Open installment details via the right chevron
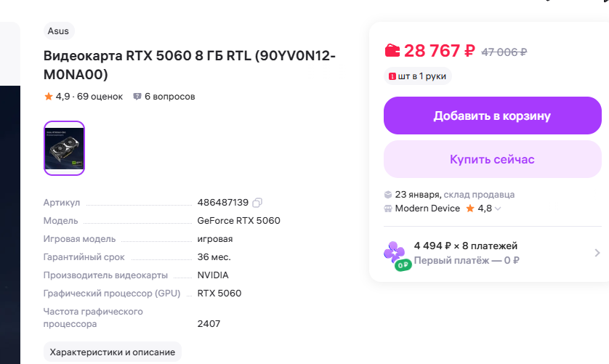The width and height of the screenshot is (609, 364). 597,253
